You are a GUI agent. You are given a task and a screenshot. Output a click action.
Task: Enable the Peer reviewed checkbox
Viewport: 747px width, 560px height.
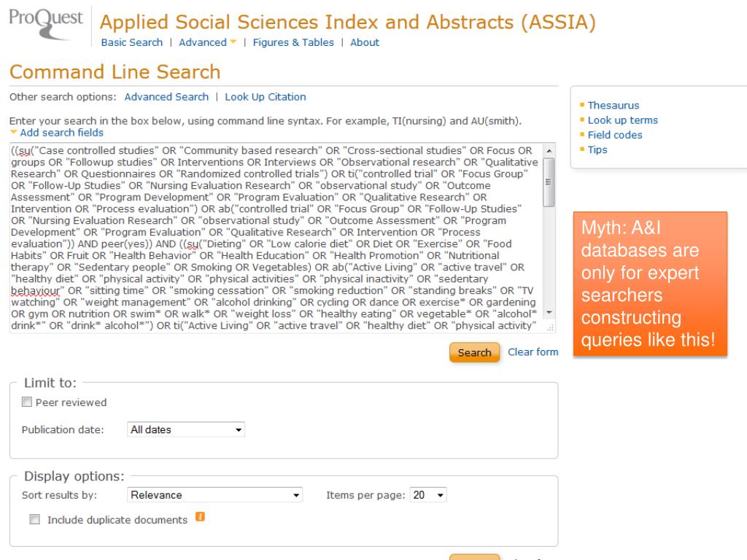(28, 402)
